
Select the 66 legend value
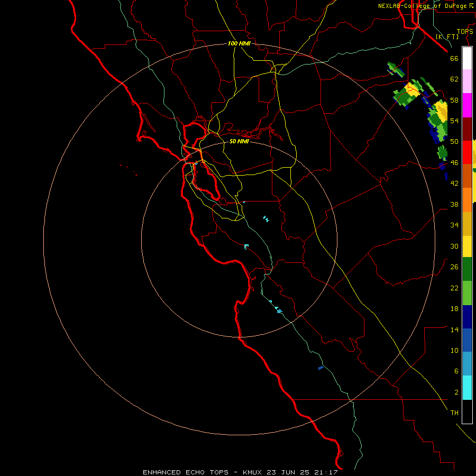point(454,58)
